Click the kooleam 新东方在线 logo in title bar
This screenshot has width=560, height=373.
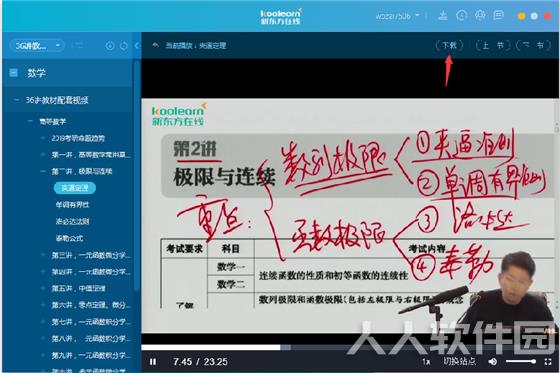click(281, 17)
